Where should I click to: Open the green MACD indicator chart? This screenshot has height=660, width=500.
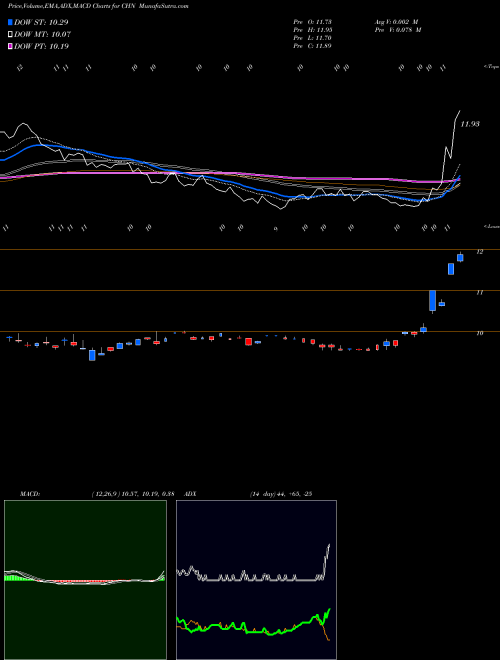tap(85, 580)
